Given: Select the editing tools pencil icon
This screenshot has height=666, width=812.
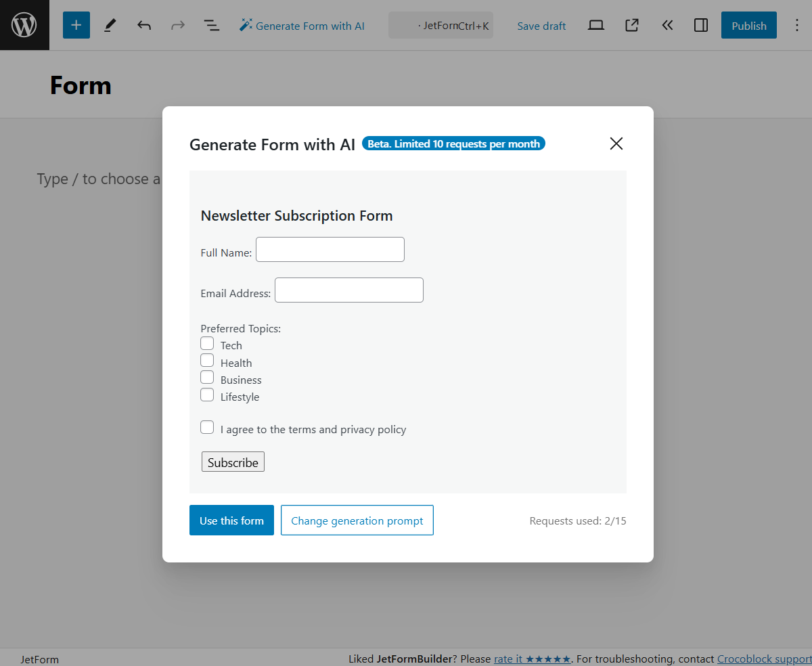Looking at the screenshot, I should pyautogui.click(x=110, y=25).
